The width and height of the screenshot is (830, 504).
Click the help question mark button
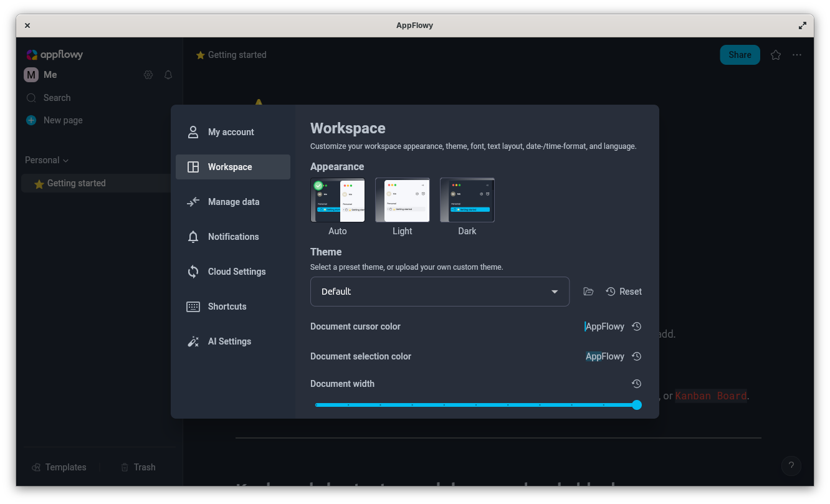pyautogui.click(x=791, y=465)
